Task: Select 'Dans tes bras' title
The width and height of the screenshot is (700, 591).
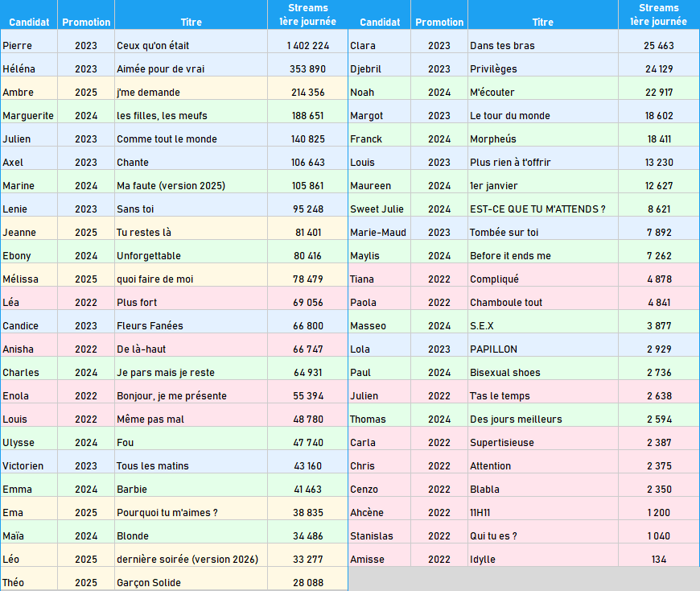Action: point(543,42)
